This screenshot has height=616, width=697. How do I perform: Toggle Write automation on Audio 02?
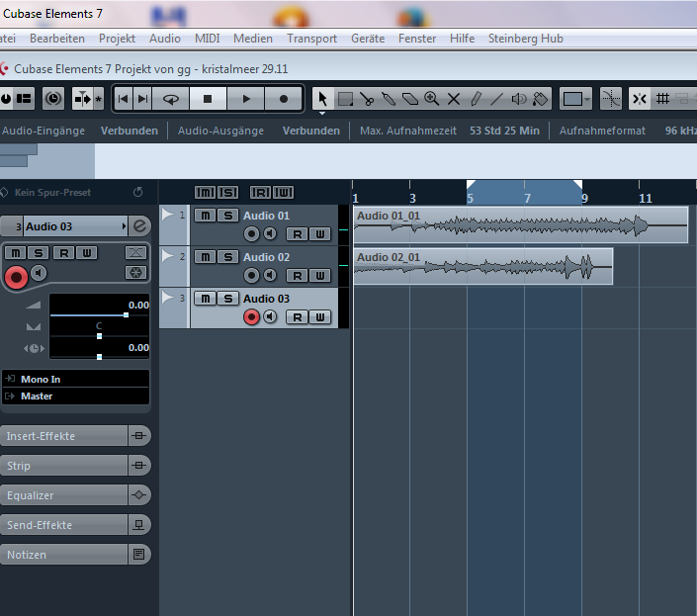coord(320,276)
